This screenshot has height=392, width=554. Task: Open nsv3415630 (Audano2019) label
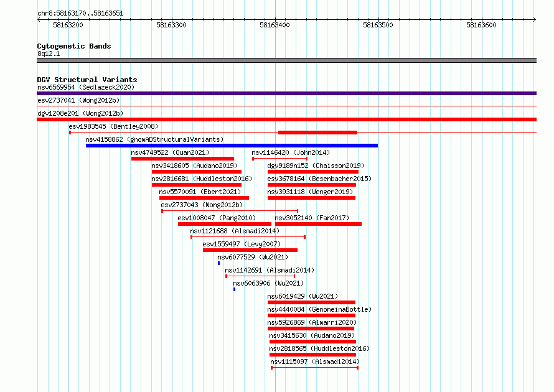pyautogui.click(x=312, y=335)
